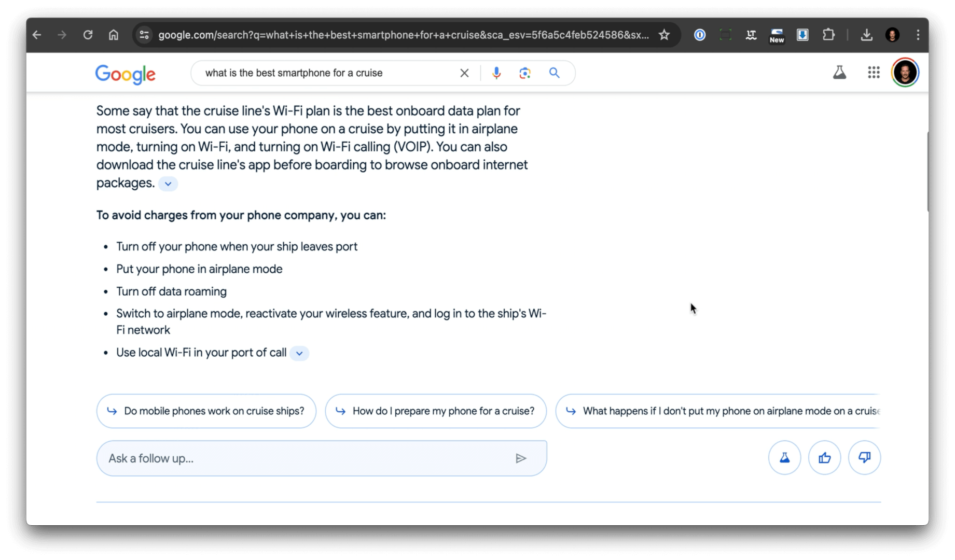This screenshot has width=955, height=560.
Task: Open the Extensions puzzle-piece menu
Action: point(828,35)
